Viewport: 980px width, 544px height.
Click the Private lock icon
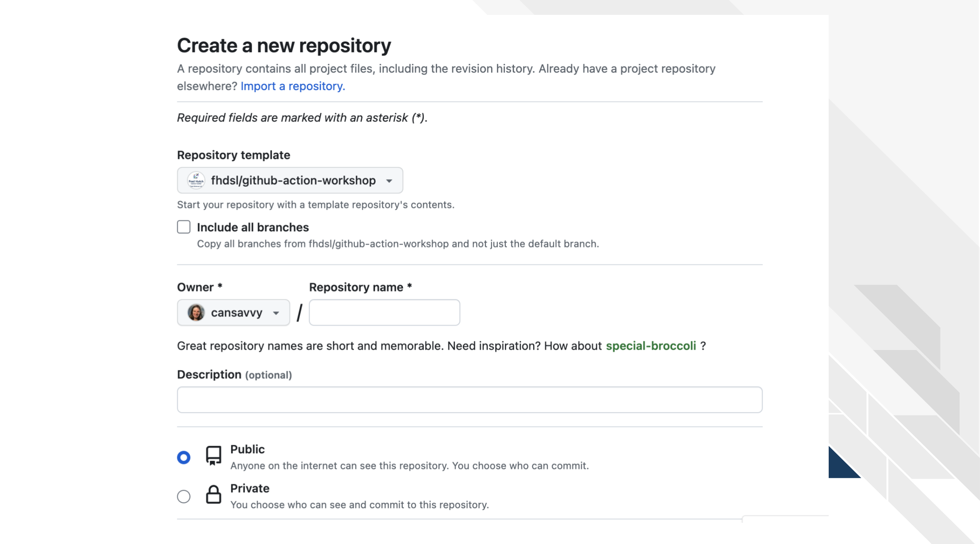click(214, 495)
